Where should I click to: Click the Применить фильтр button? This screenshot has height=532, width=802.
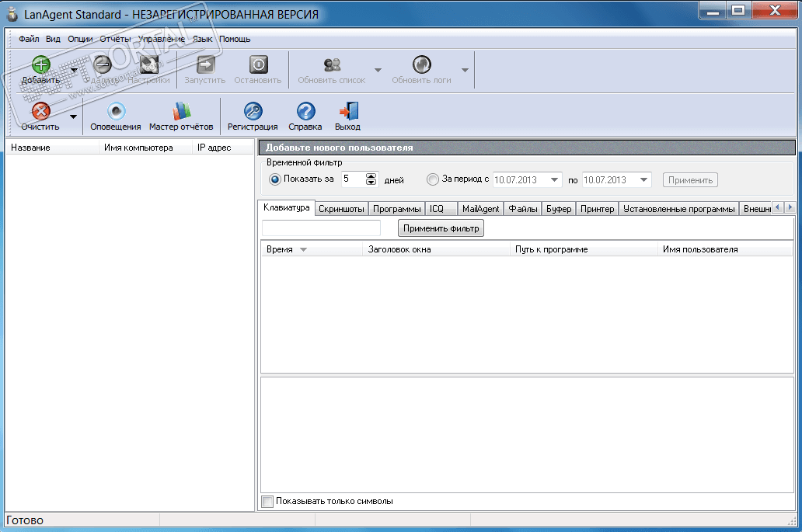[441, 228]
